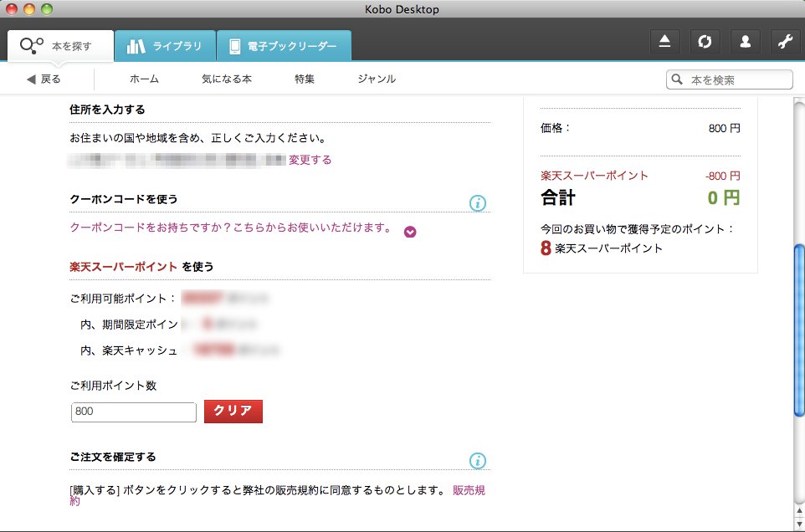Click the -800 円 points discount value
The height and width of the screenshot is (532, 805).
point(723,176)
